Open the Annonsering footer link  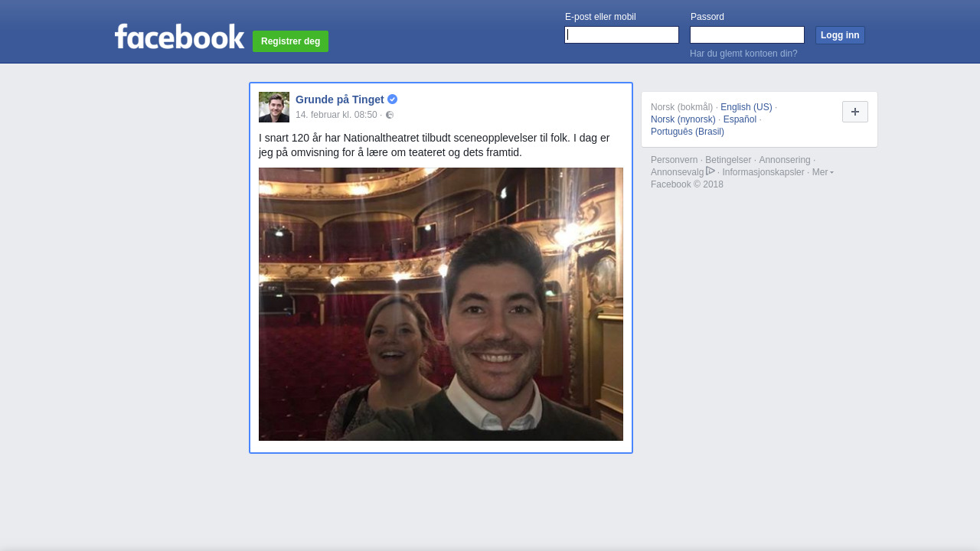[785, 160]
